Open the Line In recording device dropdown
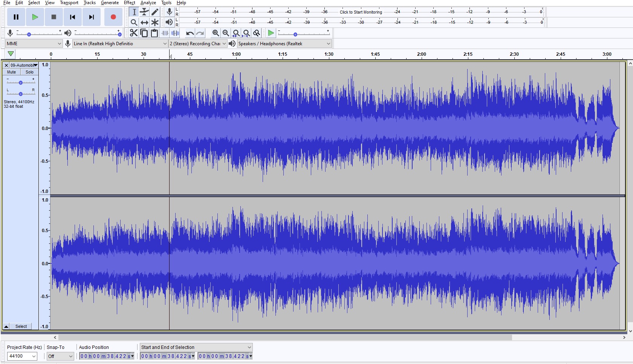 click(120, 44)
